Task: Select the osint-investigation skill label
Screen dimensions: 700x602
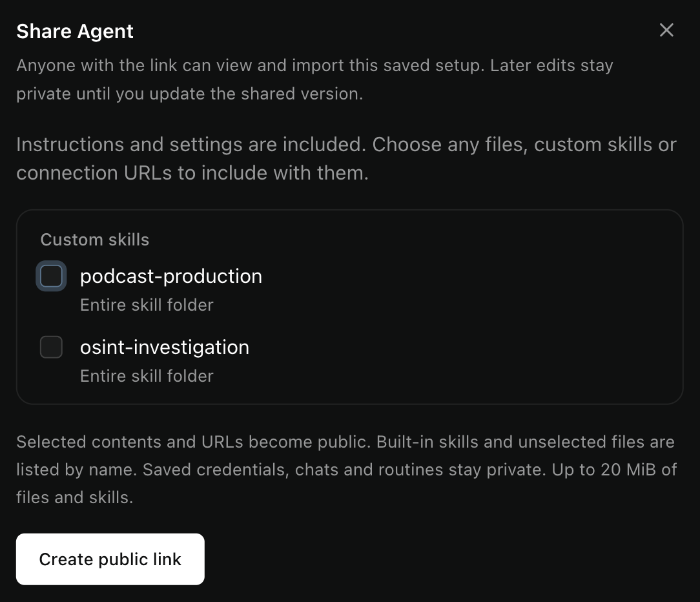Action: [x=165, y=347]
